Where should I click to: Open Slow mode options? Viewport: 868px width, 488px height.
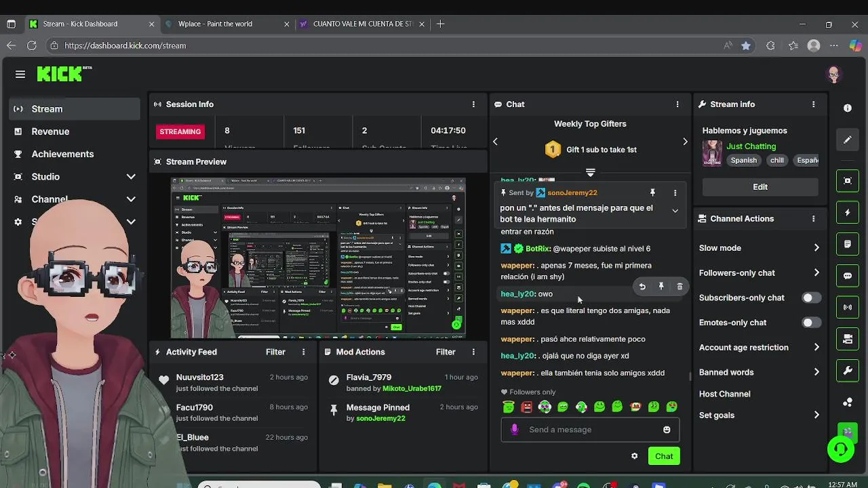coord(759,248)
